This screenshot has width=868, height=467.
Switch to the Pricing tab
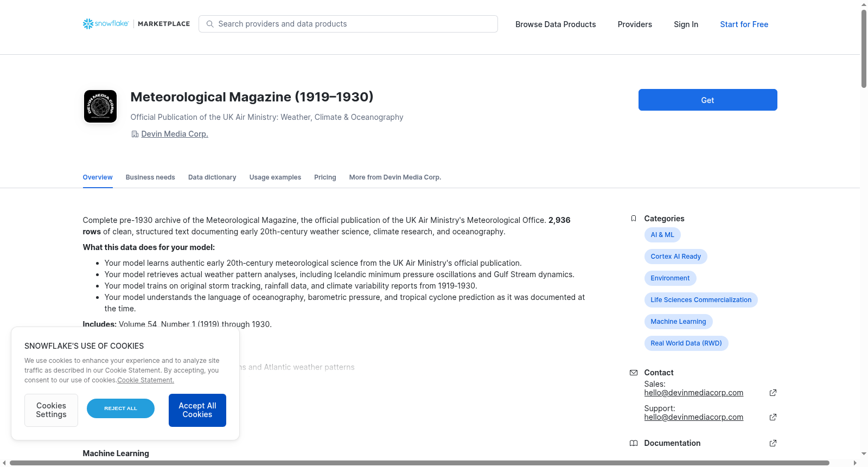(325, 177)
